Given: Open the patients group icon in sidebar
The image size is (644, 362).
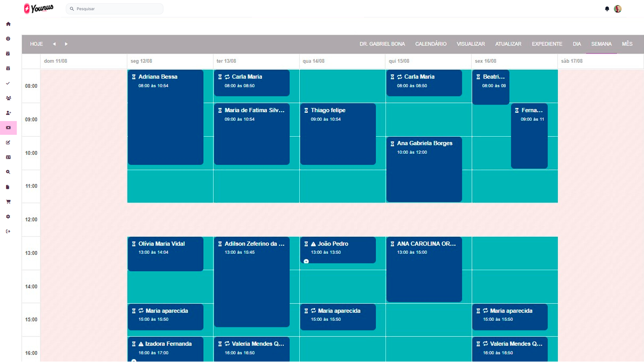Looking at the screenshot, I should coord(8,98).
